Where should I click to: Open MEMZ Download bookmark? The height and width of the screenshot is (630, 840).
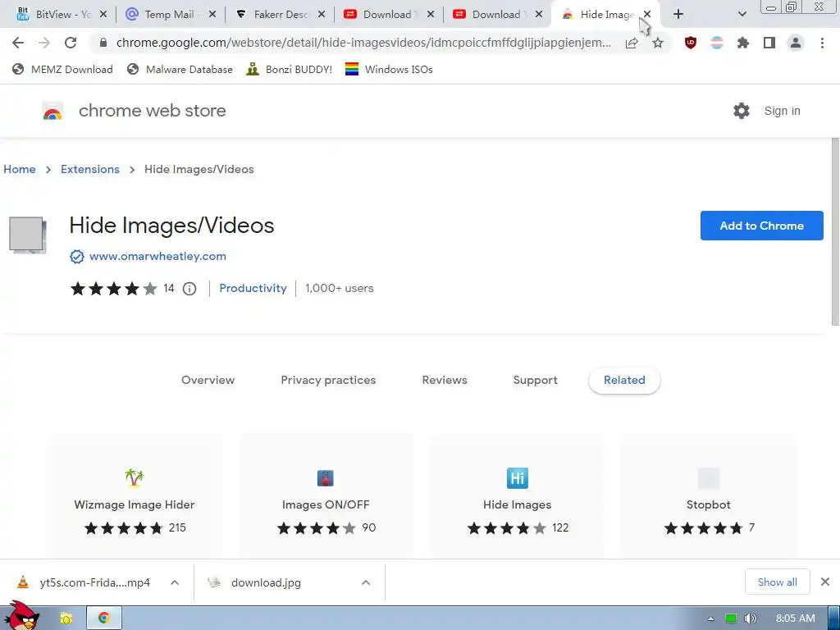click(x=62, y=69)
